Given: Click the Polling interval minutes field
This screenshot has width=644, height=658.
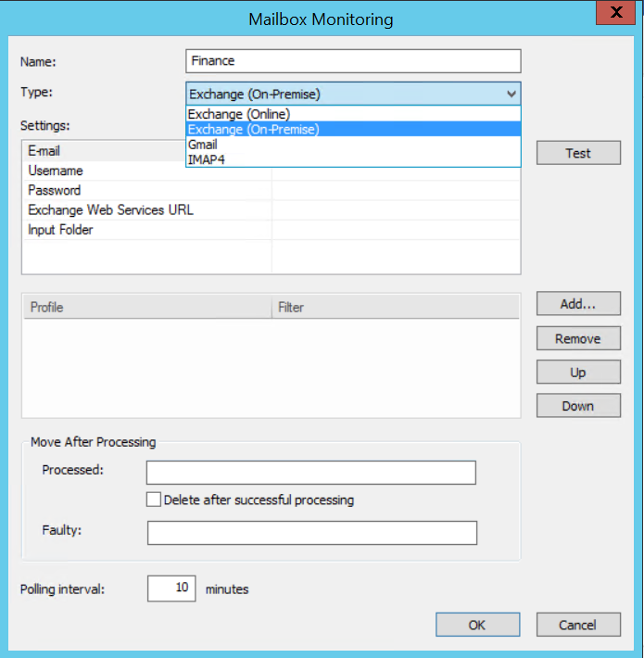Looking at the screenshot, I should [x=171, y=588].
